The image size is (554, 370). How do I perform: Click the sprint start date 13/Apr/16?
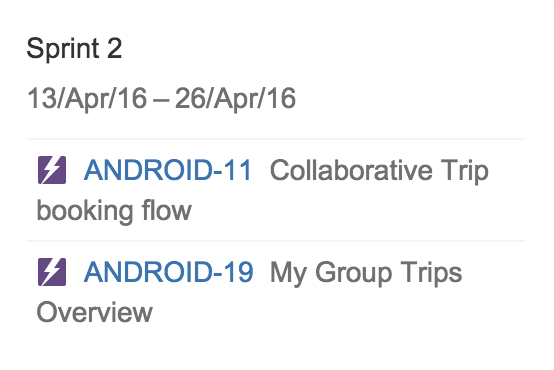87,98
